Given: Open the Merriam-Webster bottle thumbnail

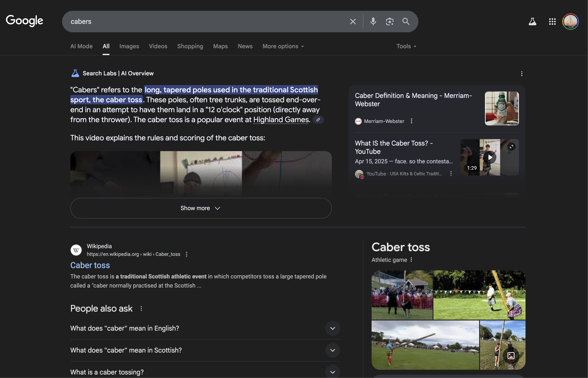Looking at the screenshot, I should (502, 108).
